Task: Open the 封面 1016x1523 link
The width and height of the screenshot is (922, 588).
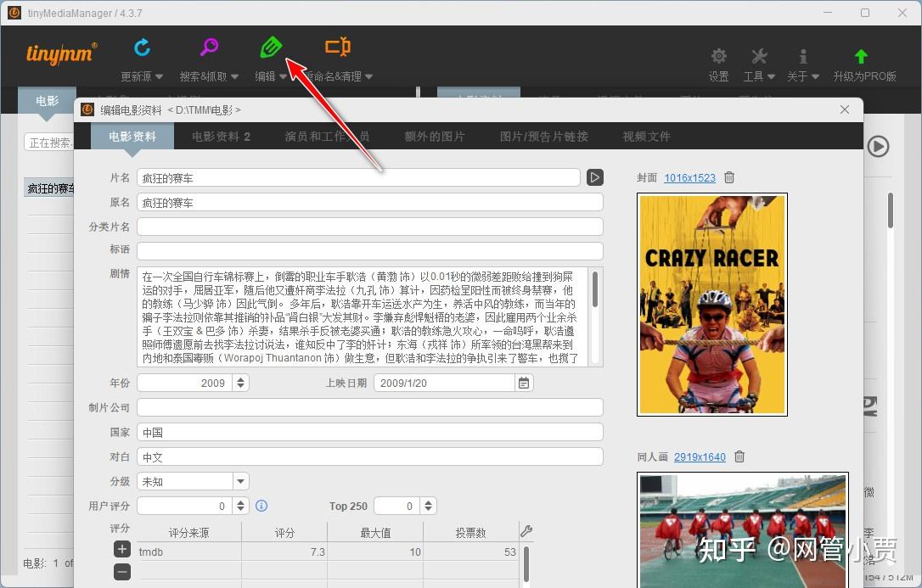Action: [x=689, y=177]
